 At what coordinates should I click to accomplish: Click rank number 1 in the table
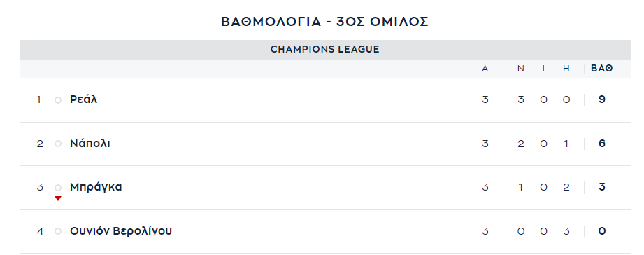tap(38, 100)
